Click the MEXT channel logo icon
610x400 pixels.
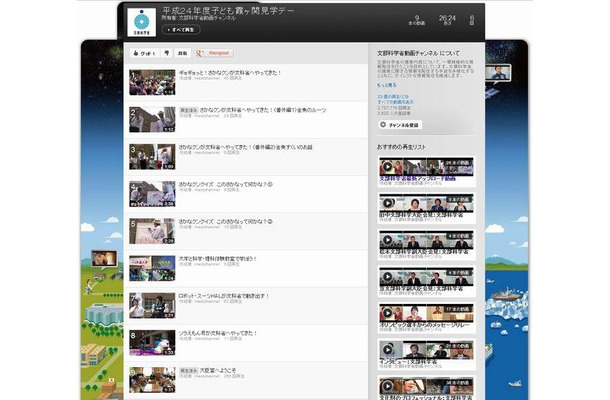142,23
